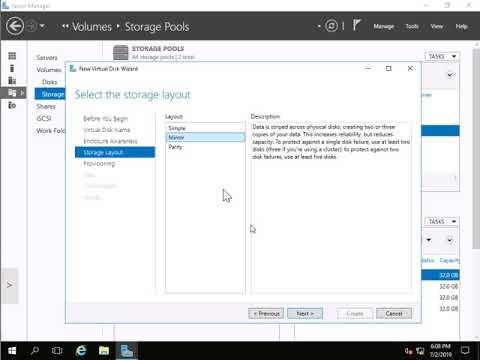Select the highlighted 32.0 GB disk row
This screenshot has width=480, height=360.
440,275
